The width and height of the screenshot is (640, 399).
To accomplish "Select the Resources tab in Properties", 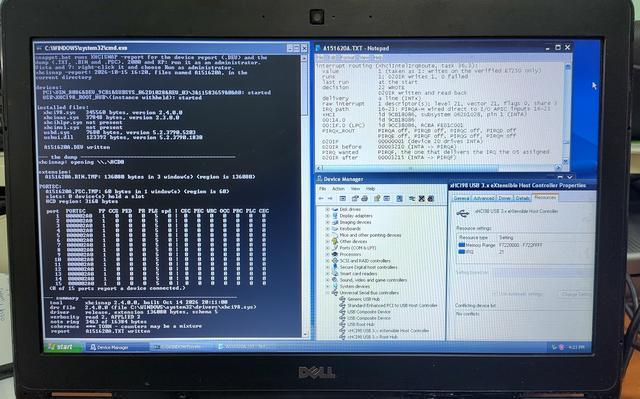I will [545, 197].
